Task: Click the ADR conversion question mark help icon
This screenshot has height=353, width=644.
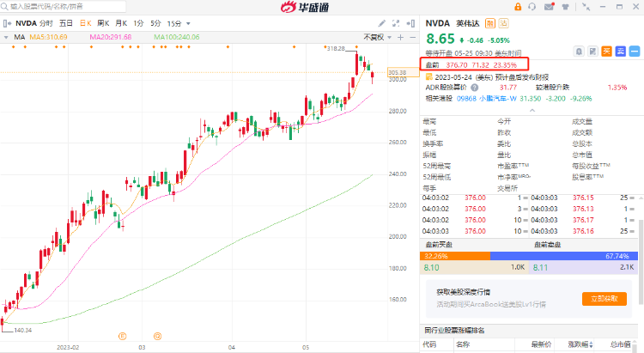Action: pyautogui.click(x=474, y=88)
